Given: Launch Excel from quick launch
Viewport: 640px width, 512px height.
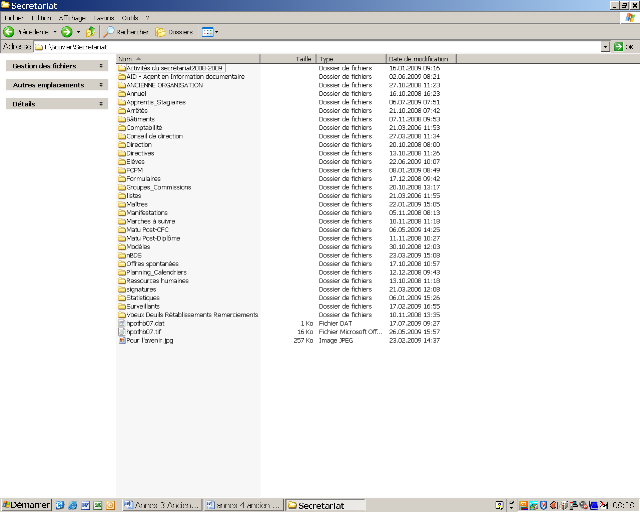Looking at the screenshot, I should 98,505.
